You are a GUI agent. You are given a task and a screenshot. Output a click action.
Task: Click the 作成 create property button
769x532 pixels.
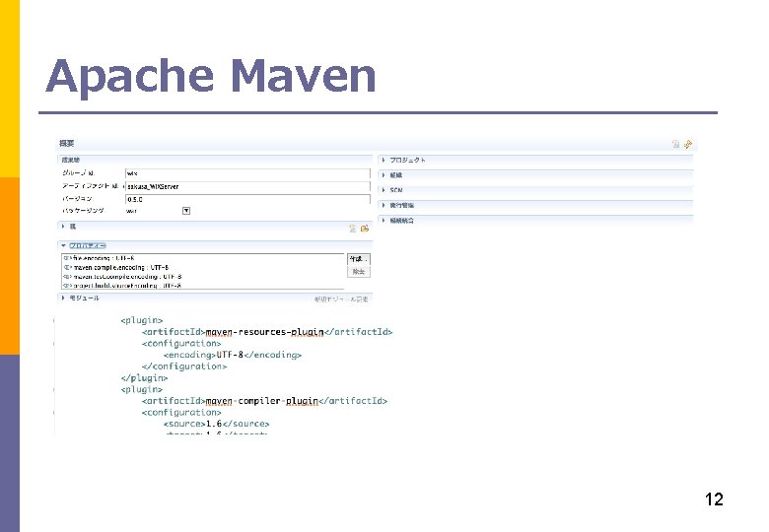[359, 259]
